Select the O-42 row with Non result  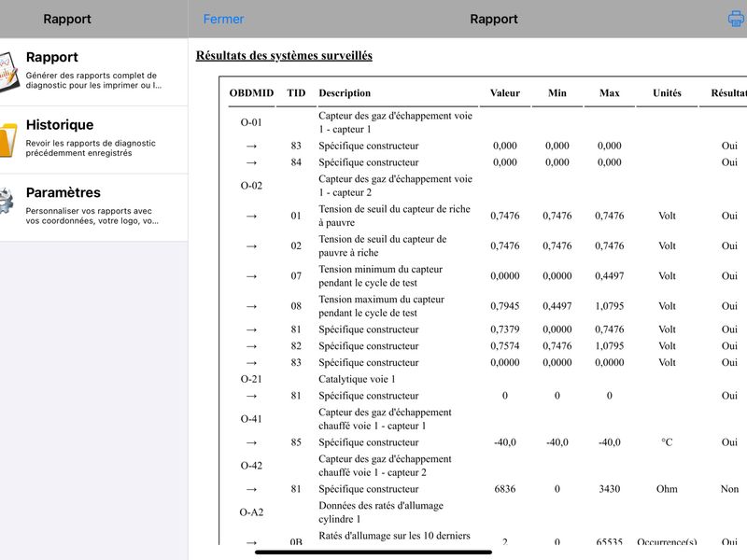(x=484, y=489)
